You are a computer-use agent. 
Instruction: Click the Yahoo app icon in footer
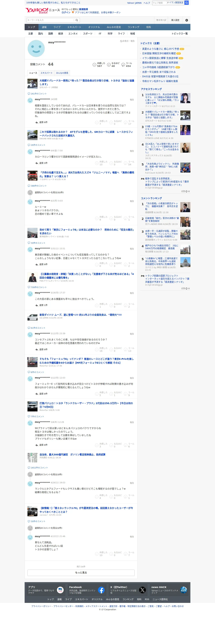(60, 590)
